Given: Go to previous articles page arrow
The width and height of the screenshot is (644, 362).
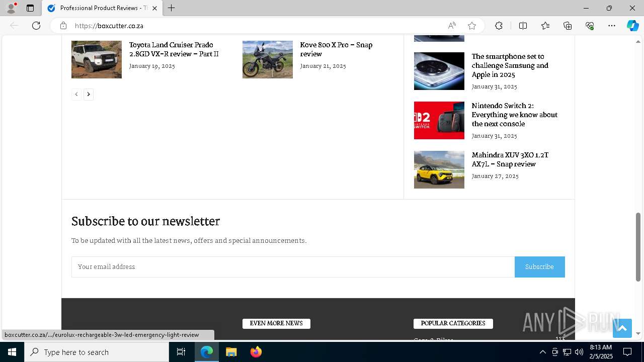Looking at the screenshot, I should tap(76, 94).
